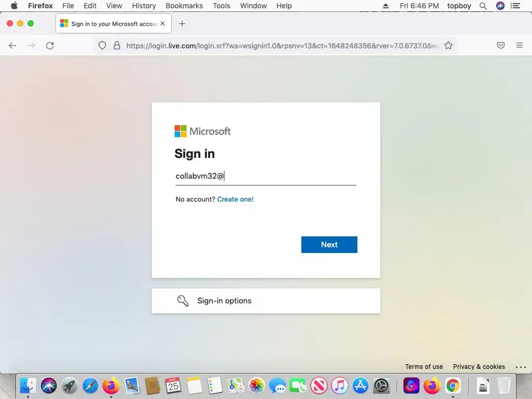The width and height of the screenshot is (532, 399).
Task: Open Sign-in options
Action: click(x=266, y=301)
